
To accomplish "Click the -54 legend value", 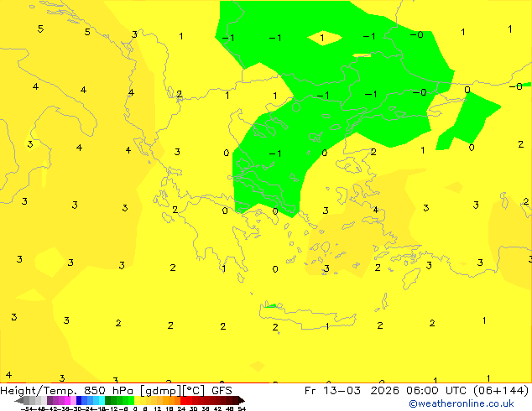I will click(27, 408).
